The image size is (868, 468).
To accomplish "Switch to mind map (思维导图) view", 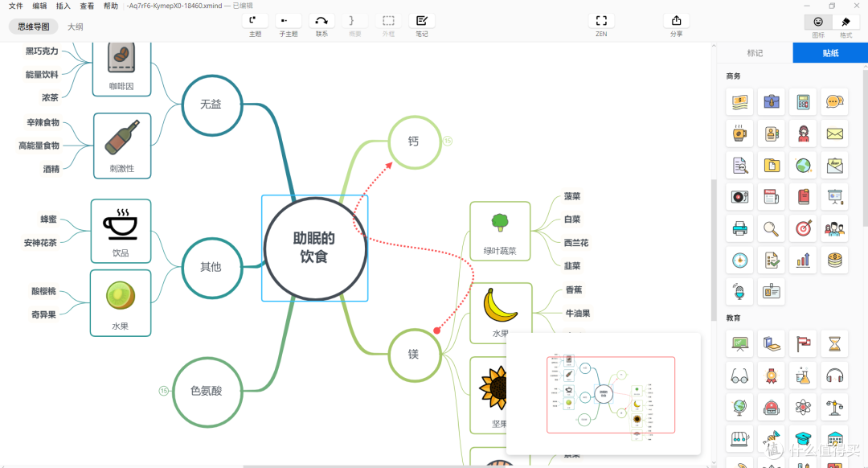I will 34,27.
